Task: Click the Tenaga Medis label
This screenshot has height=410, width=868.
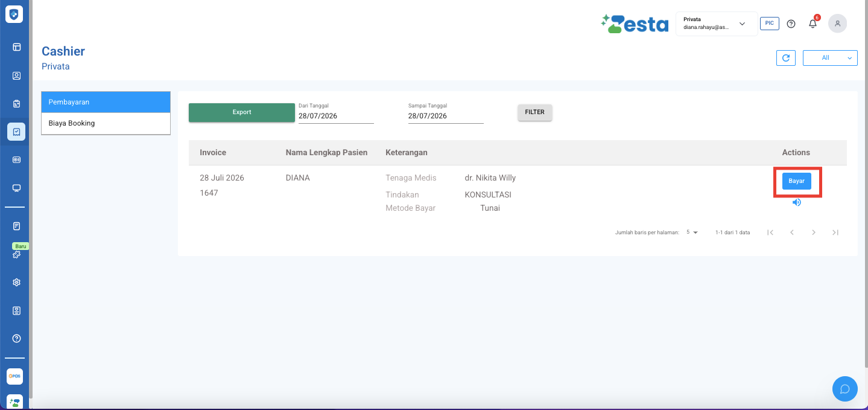Action: 411,178
